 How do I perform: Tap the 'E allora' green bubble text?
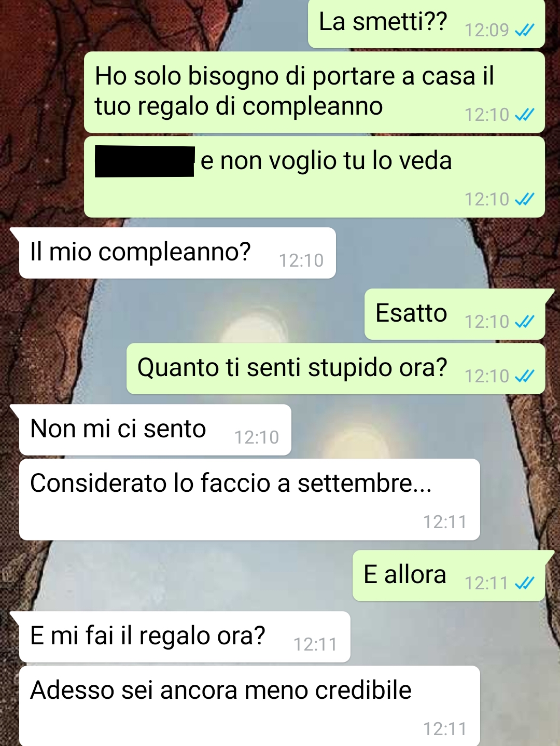pyautogui.click(x=405, y=574)
